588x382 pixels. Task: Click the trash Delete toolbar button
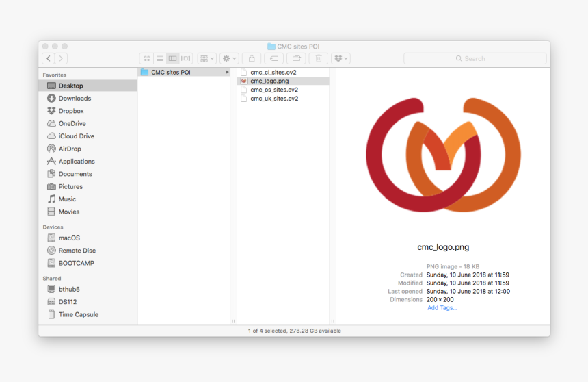319,58
